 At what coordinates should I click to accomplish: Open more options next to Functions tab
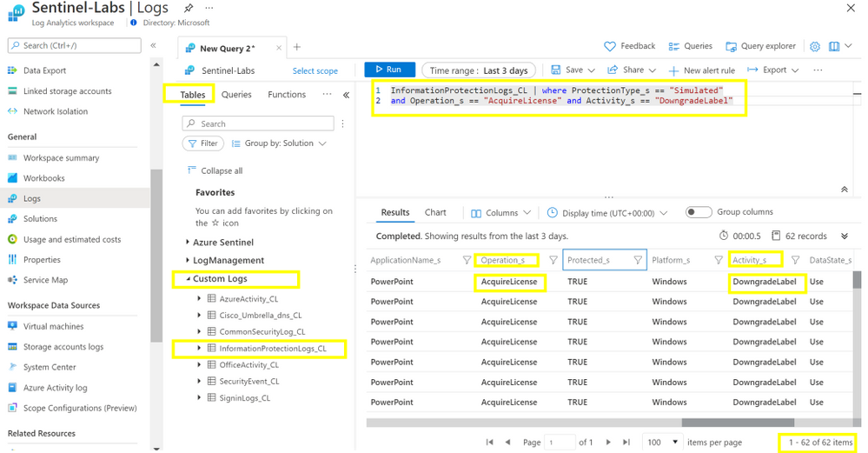coord(328,94)
